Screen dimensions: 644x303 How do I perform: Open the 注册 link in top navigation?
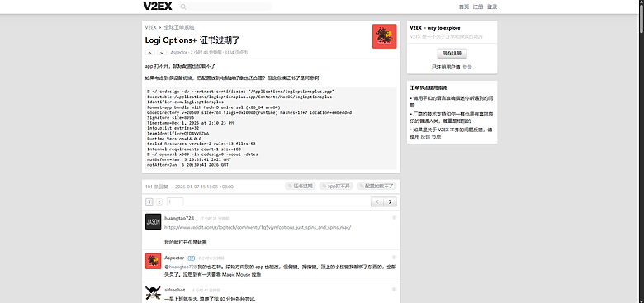click(x=478, y=7)
